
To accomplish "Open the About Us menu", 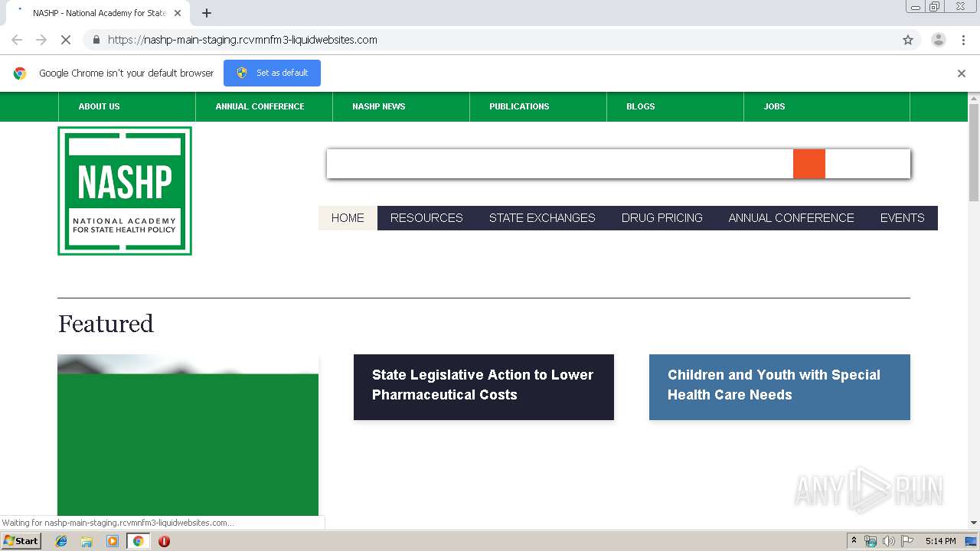I will point(99,106).
